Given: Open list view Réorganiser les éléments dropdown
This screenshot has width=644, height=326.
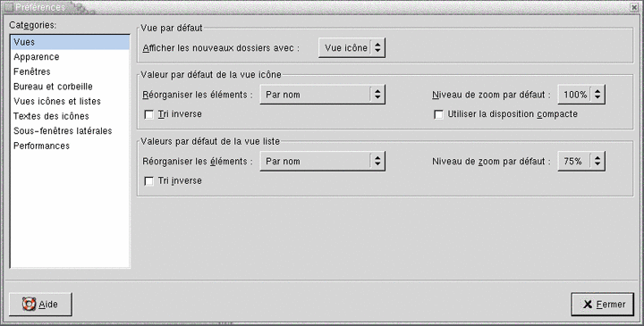Looking at the screenshot, I should 322,161.
